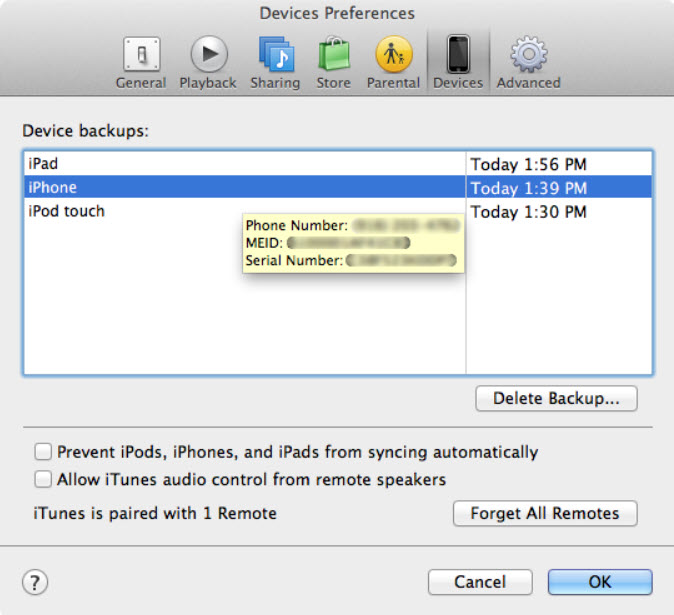Click the iPod touch backup time 1:30 PM

coord(528,212)
